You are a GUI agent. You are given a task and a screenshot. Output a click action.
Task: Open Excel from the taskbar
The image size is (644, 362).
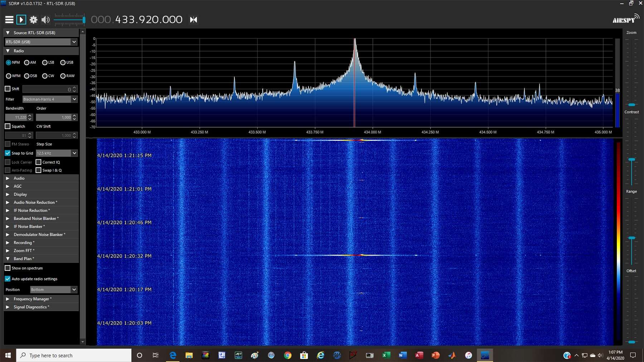386,355
